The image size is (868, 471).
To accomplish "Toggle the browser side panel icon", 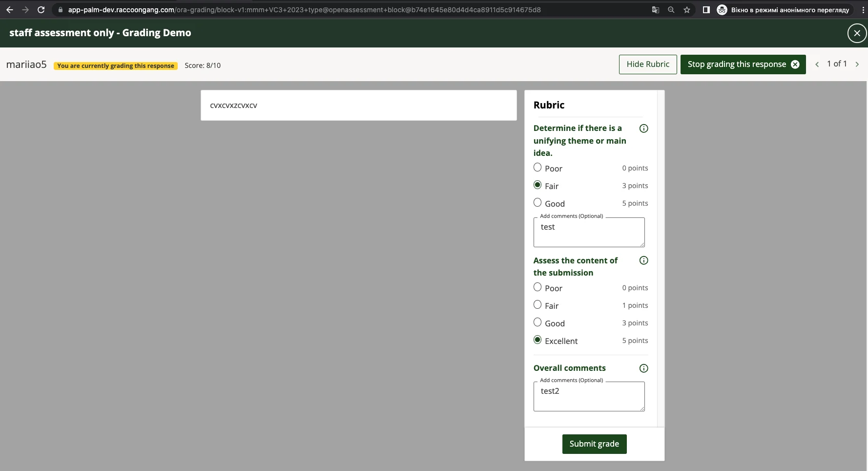I will 706,10.
